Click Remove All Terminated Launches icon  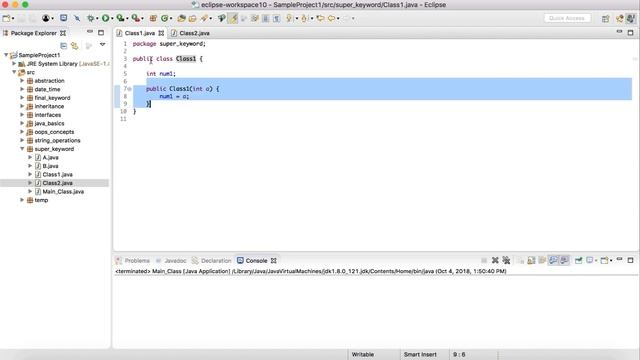point(506,260)
